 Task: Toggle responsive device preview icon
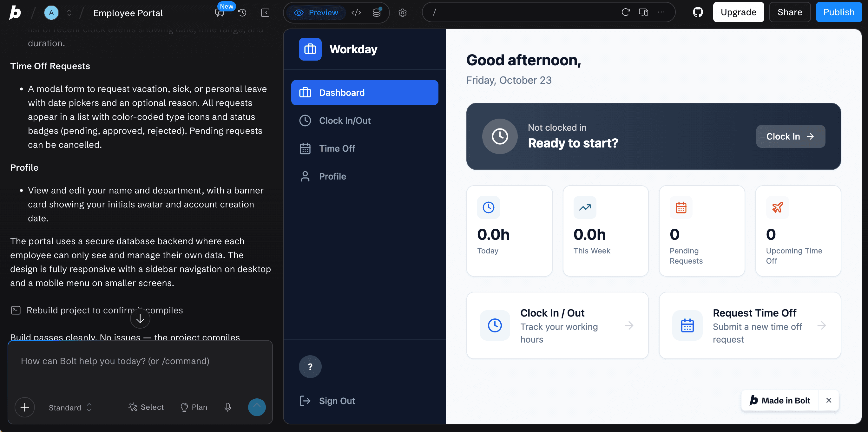644,12
